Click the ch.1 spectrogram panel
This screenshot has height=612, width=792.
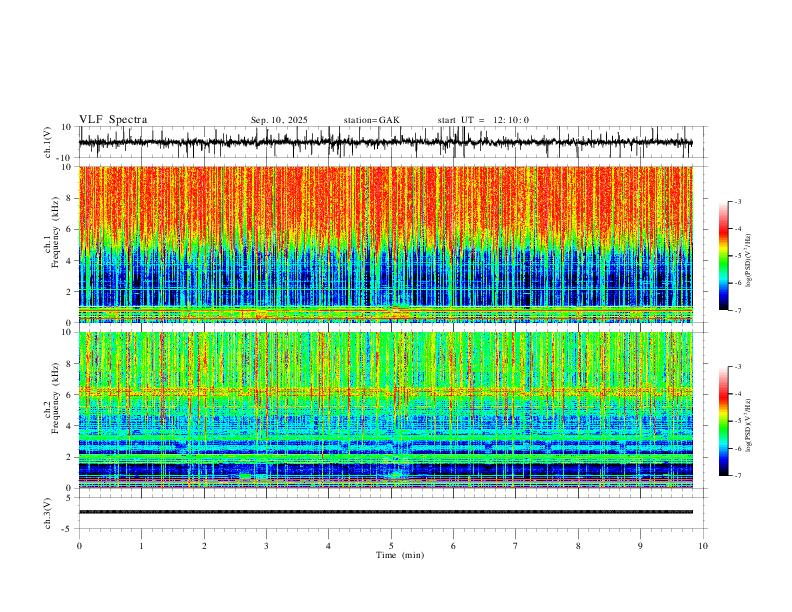(386, 244)
